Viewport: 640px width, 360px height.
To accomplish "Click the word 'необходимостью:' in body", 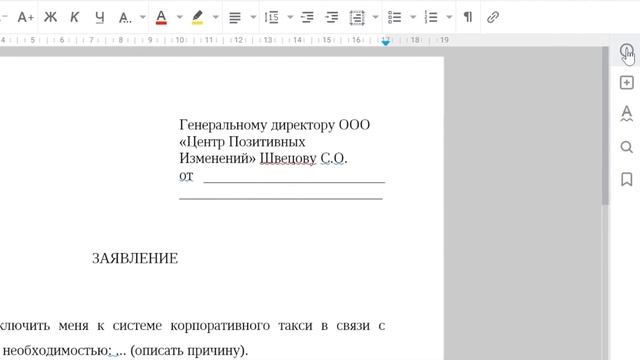I will (x=57, y=351).
